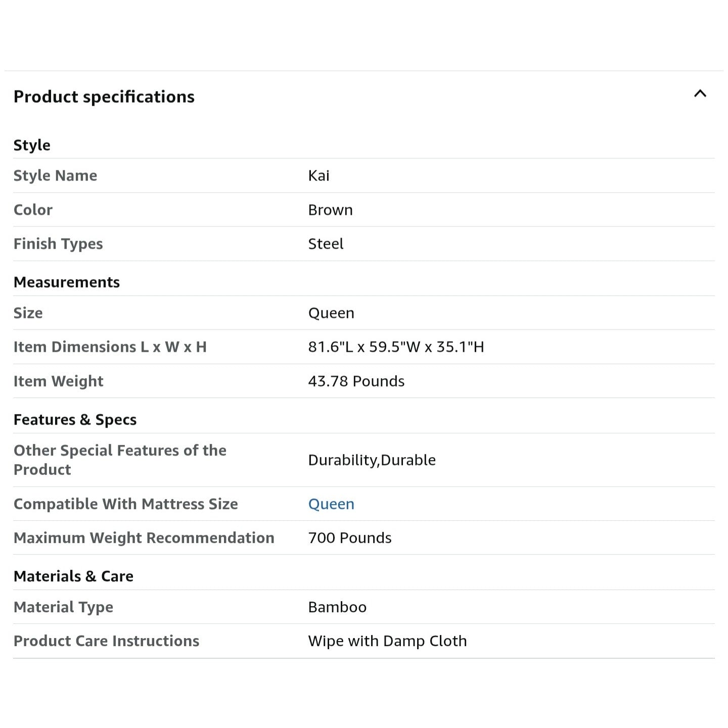Click the Brown color value
728x728 pixels.
pos(330,210)
